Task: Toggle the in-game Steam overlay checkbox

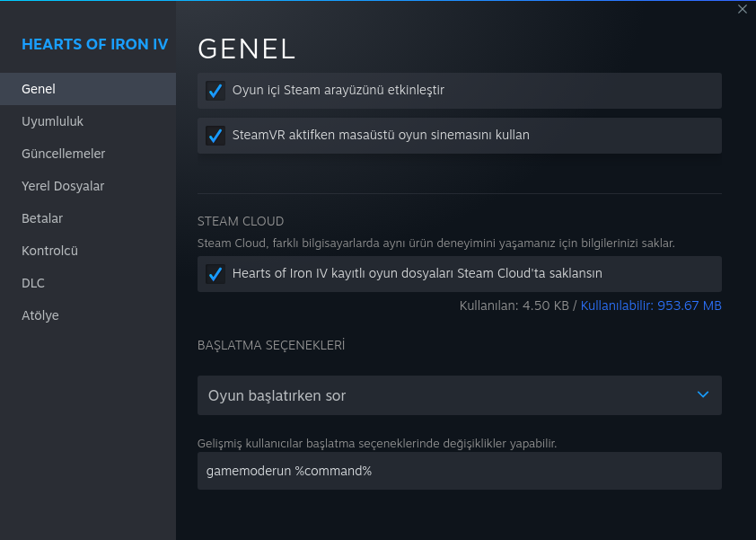Action: pos(215,91)
